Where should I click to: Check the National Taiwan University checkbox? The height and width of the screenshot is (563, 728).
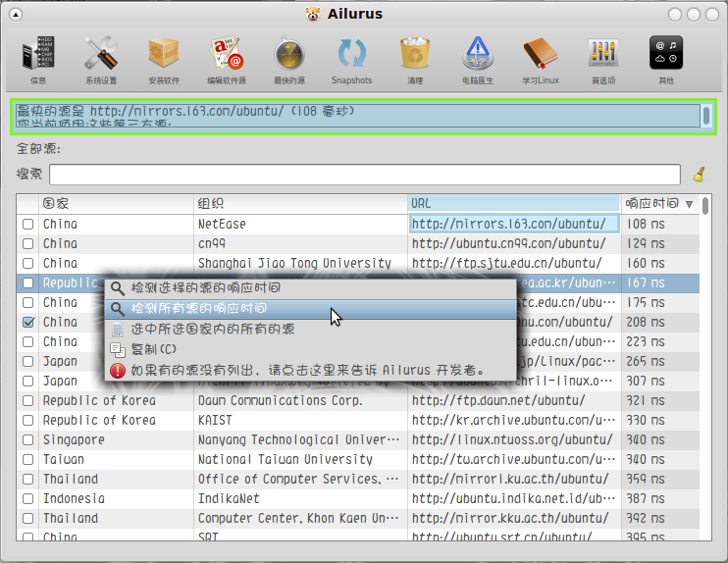[27, 459]
